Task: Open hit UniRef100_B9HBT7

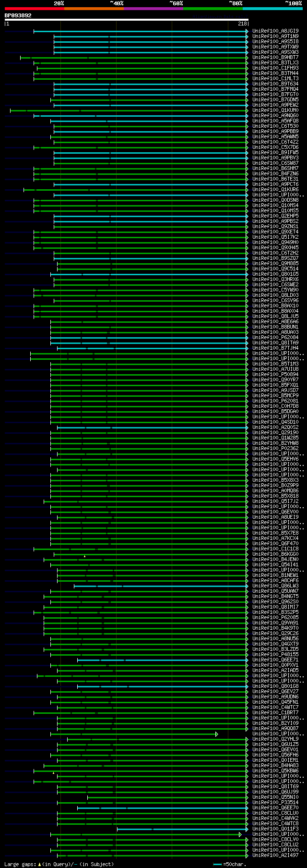Action: (x=275, y=58)
